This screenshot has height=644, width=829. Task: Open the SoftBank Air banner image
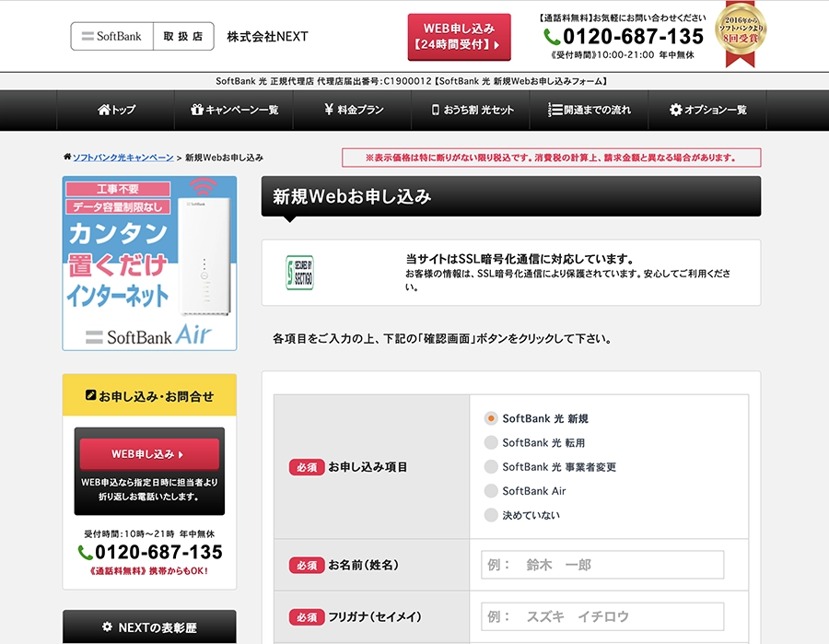click(149, 263)
